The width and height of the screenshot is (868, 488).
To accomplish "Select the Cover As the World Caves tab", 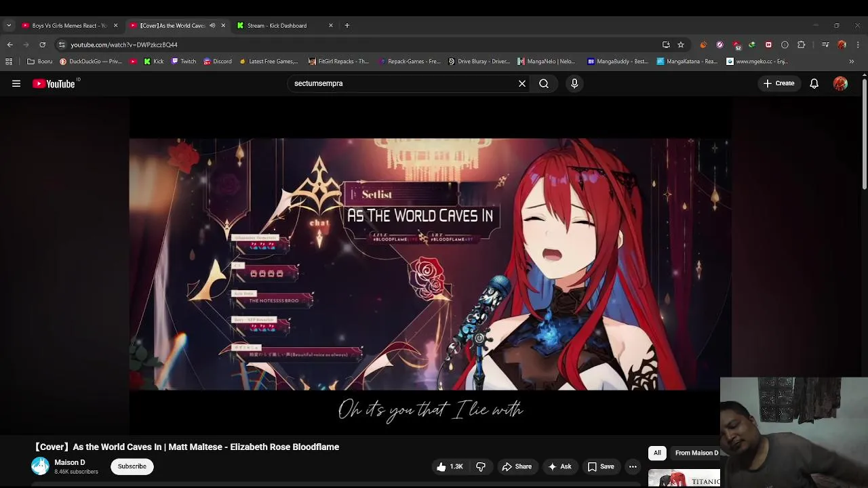I will point(173,26).
